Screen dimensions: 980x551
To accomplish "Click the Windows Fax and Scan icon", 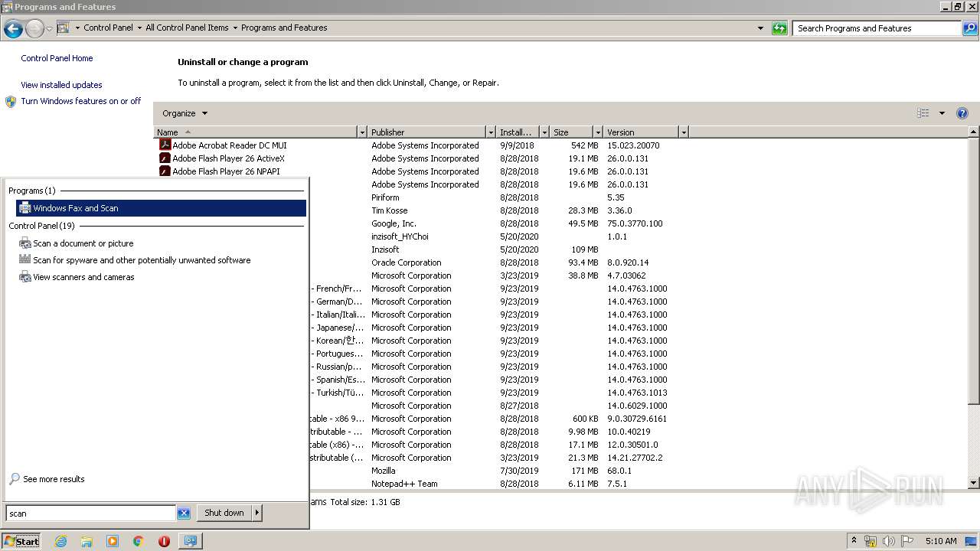I will click(x=24, y=208).
